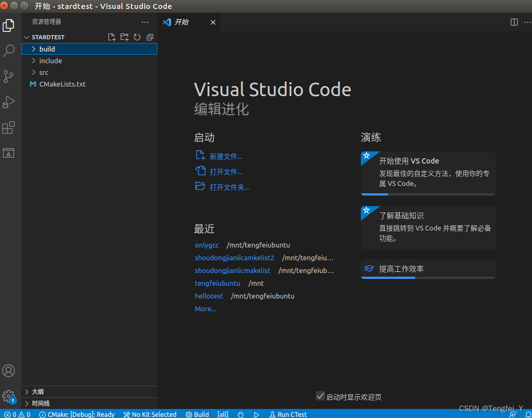Screen dimensions: 532x418
Task: Expand the build folder
Action: click(x=89, y=49)
